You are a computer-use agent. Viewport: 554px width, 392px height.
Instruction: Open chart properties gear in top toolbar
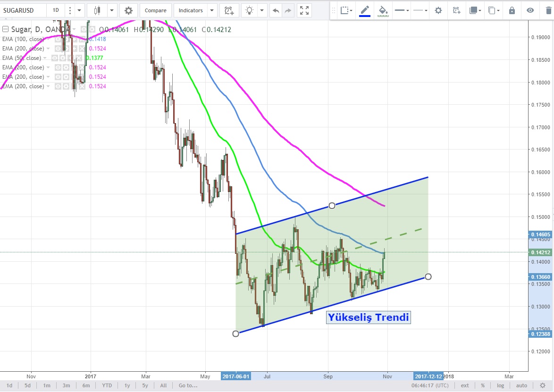click(x=128, y=10)
